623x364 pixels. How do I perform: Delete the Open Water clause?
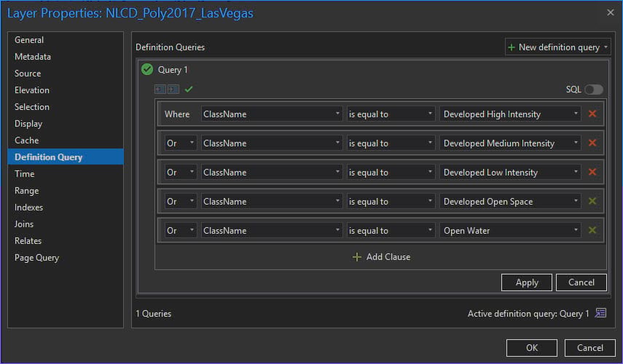(x=592, y=230)
